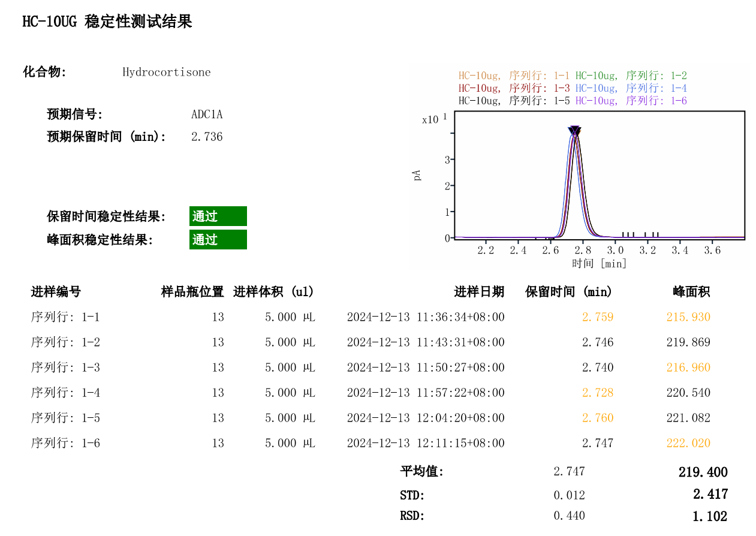Screen dimensions: 756x536
Task: Select the date '2024-12-13 11:57:22+08:00'
Action: [426, 393]
